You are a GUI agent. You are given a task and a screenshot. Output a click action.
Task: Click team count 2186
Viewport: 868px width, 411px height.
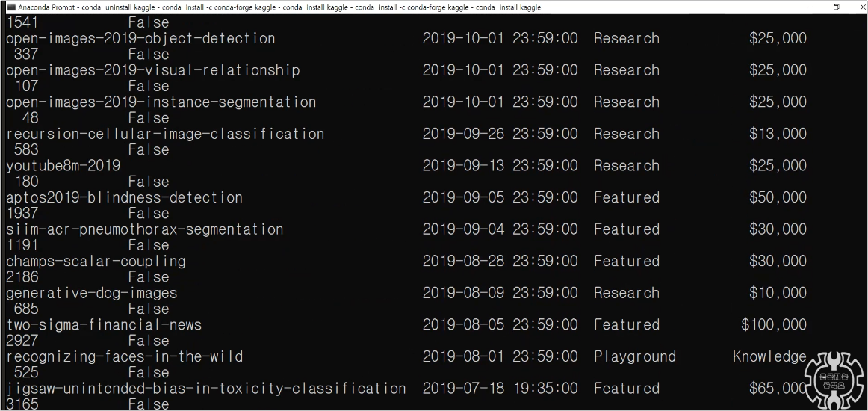click(22, 277)
